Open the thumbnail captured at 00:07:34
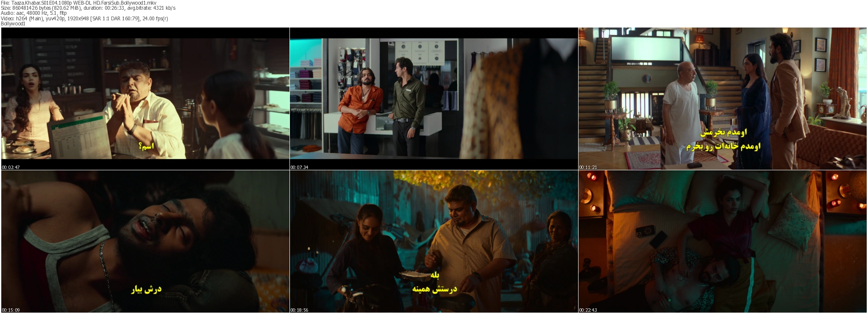The image size is (868, 313). tap(434, 99)
